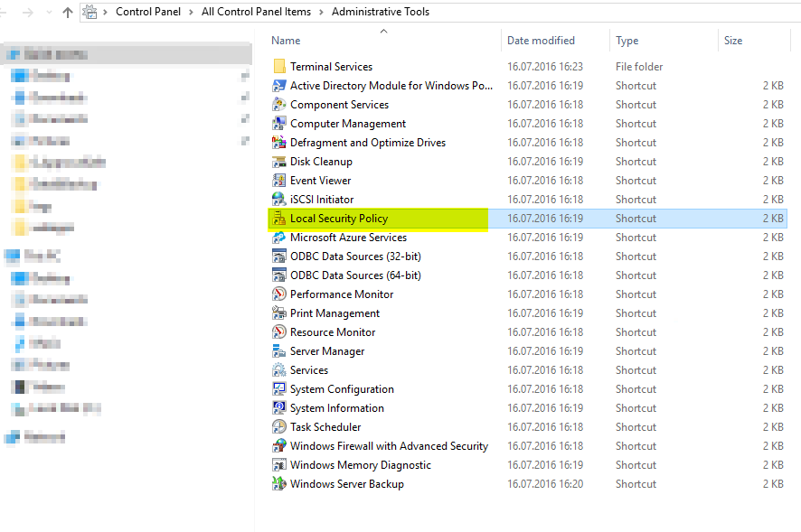The image size is (801, 532).
Task: Click the Windows Server Backup icon
Action: tap(279, 484)
